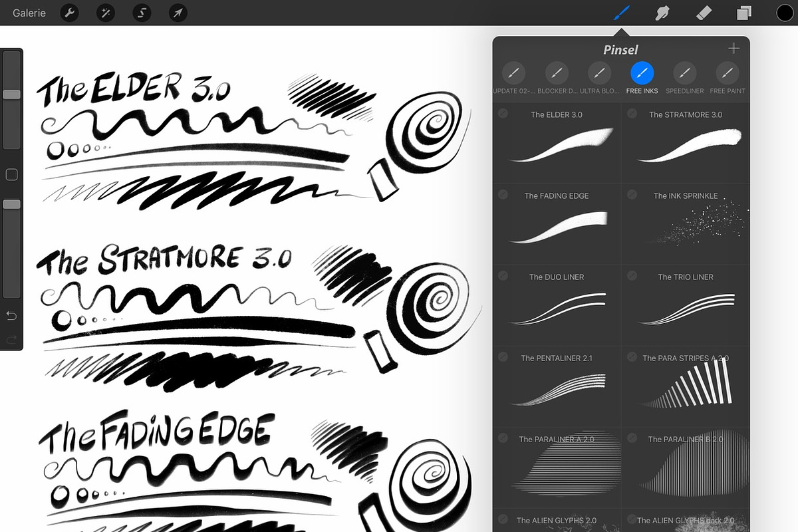798x532 pixels.
Task: Choose The PENTALINER 2.1 brush
Action: (557, 386)
